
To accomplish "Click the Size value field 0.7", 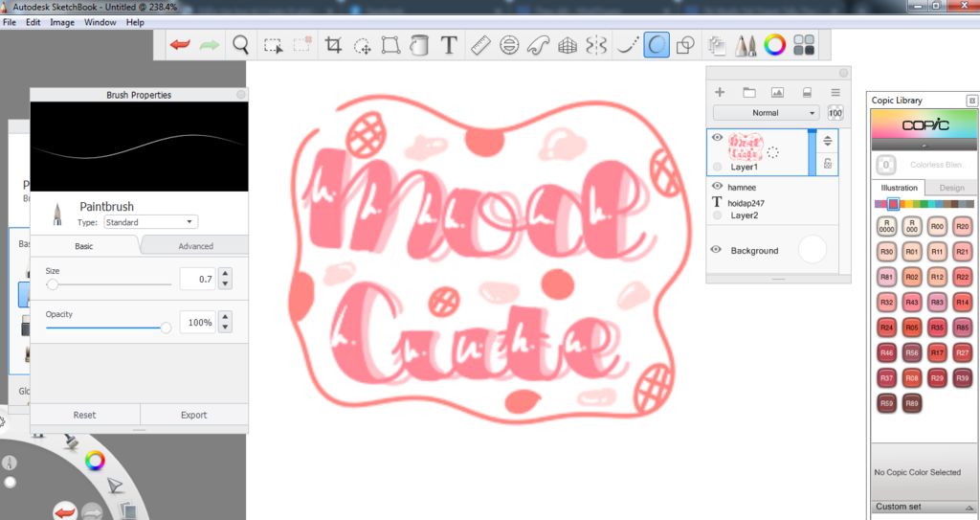I will pyautogui.click(x=197, y=279).
